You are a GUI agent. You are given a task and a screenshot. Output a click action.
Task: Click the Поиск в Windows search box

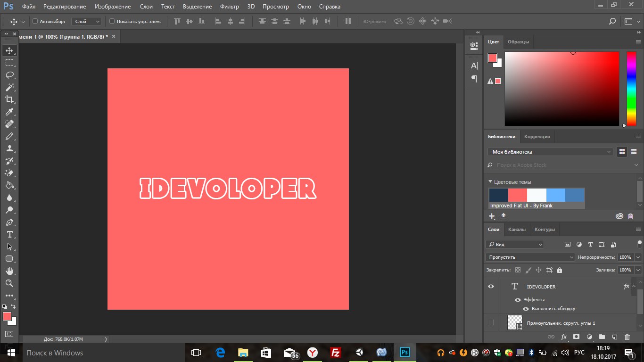point(54,353)
